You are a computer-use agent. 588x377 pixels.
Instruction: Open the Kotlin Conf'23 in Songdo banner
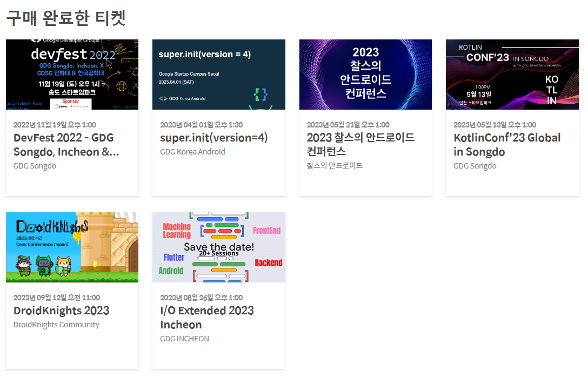(512, 74)
